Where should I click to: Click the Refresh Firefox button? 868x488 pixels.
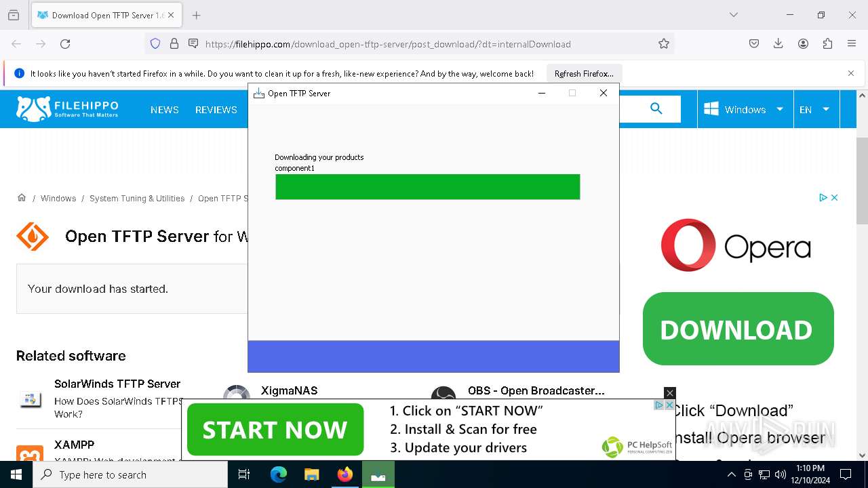coord(584,74)
